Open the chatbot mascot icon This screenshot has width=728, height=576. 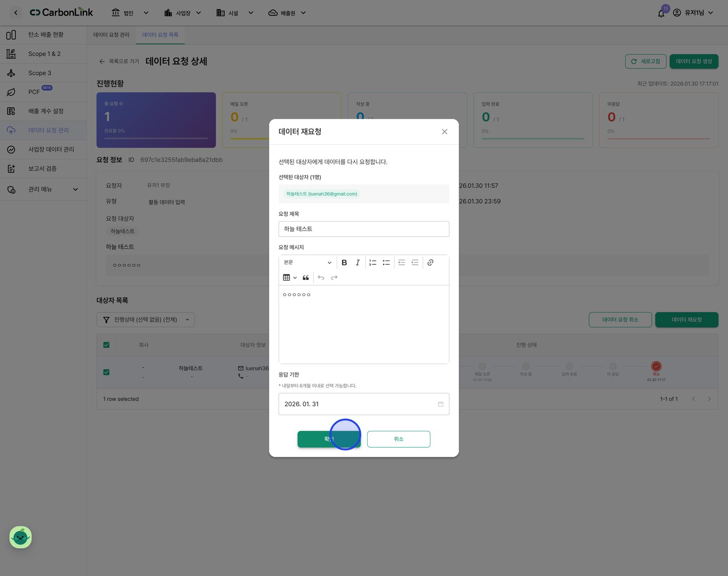pos(20,537)
